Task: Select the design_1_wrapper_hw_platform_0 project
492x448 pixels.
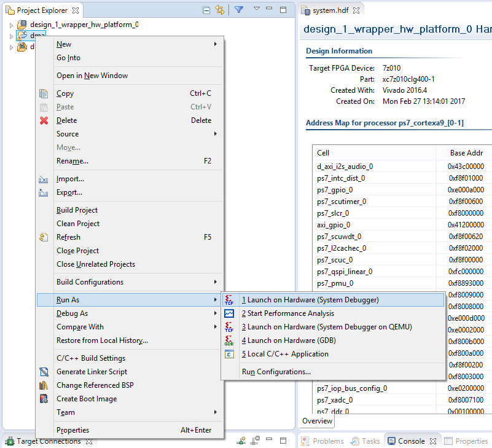Action: 84,25
